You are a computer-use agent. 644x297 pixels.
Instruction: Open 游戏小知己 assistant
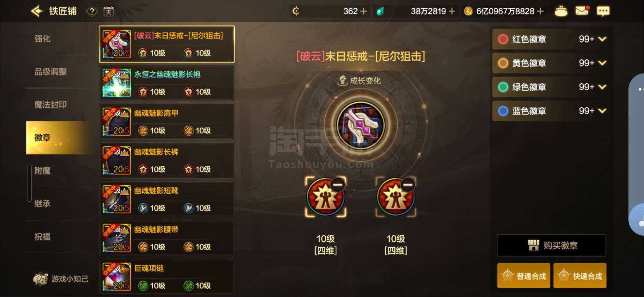coord(61,279)
